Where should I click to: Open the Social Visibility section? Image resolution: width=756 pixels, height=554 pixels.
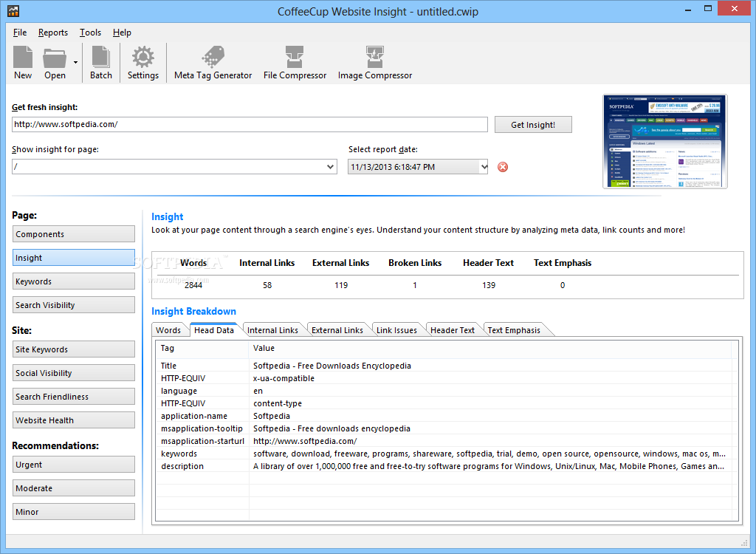(74, 373)
